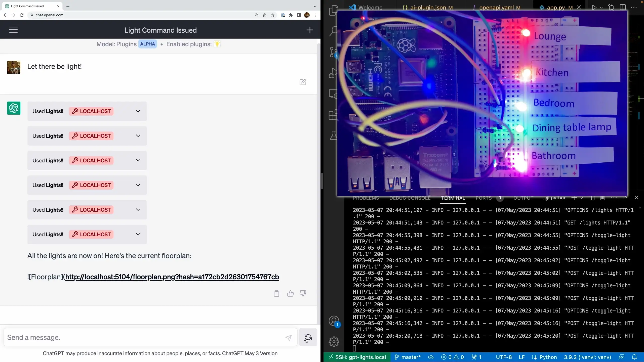644x362 pixels.
Task: Bookmark page with the star icon
Action: [x=273, y=15]
